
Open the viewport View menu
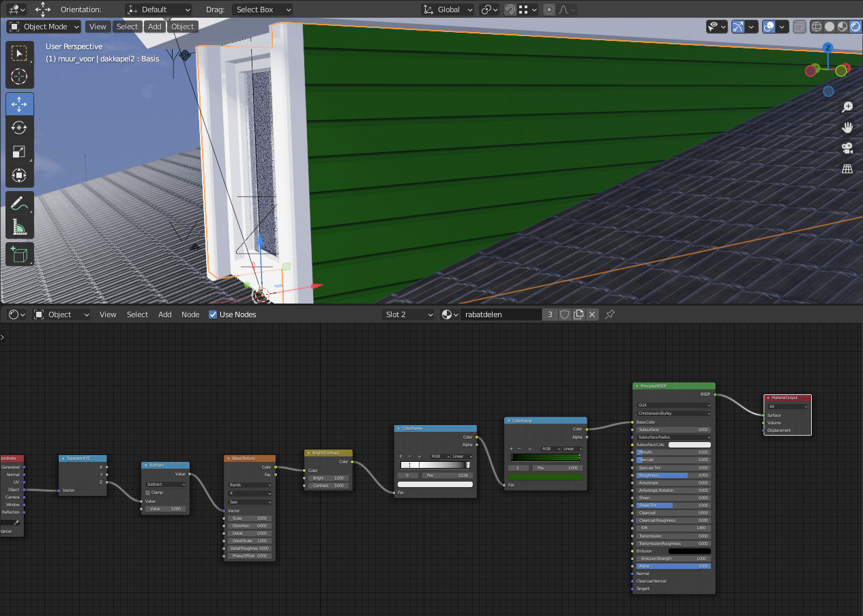pos(98,27)
